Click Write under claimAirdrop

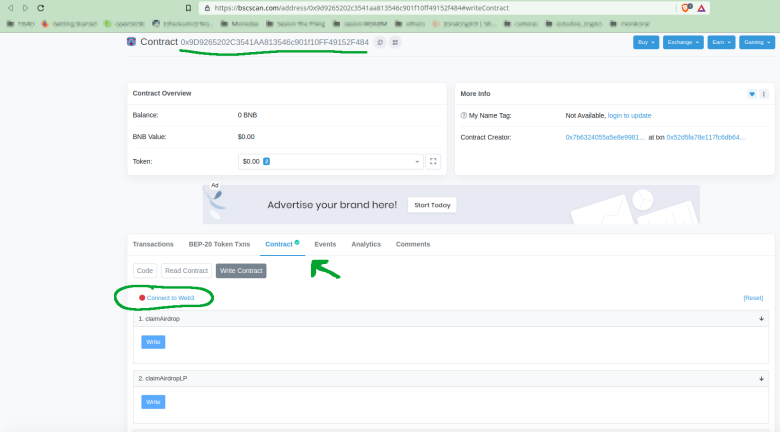(153, 342)
